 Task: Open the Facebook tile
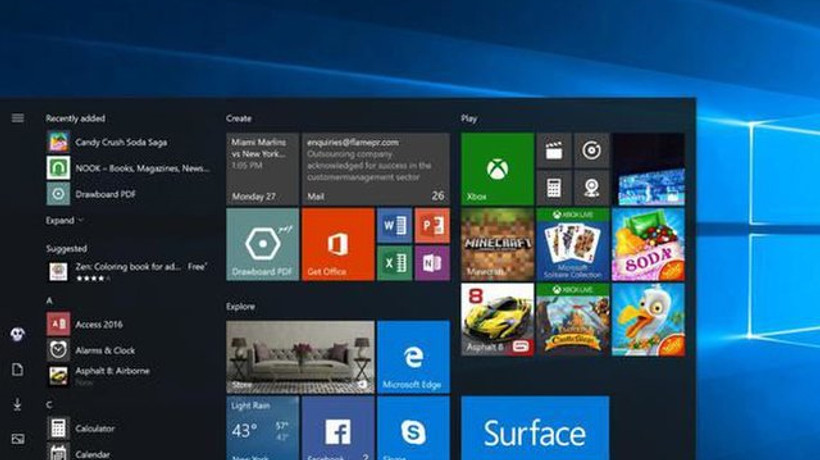tap(338, 428)
